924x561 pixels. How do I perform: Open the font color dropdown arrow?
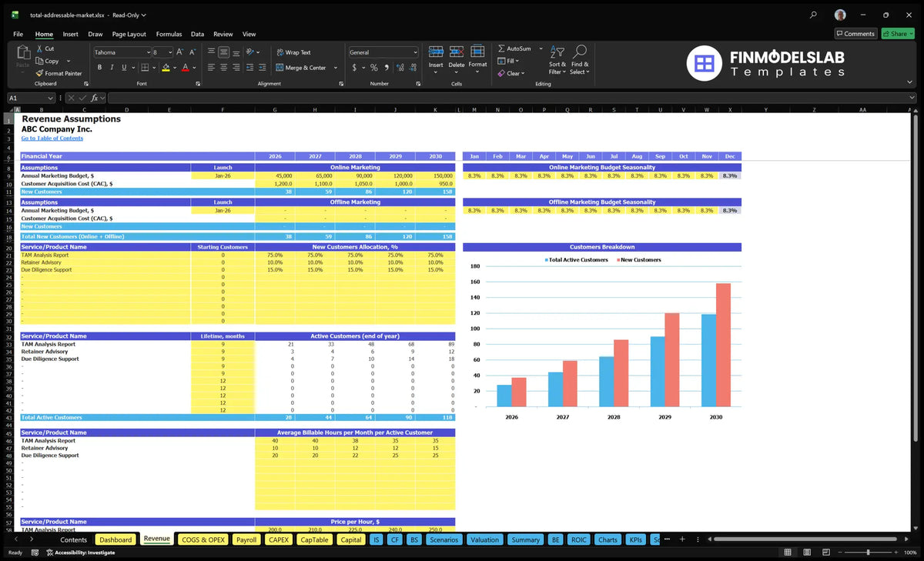pyautogui.click(x=194, y=68)
